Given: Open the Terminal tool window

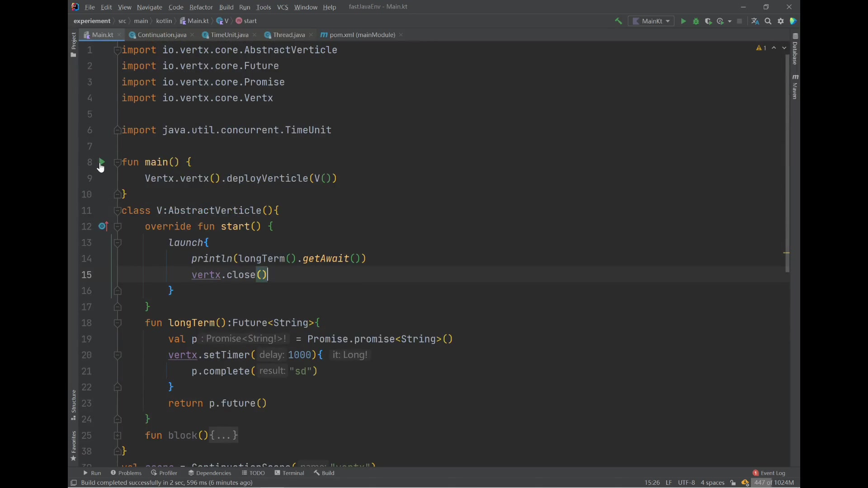Looking at the screenshot, I should click(x=289, y=473).
